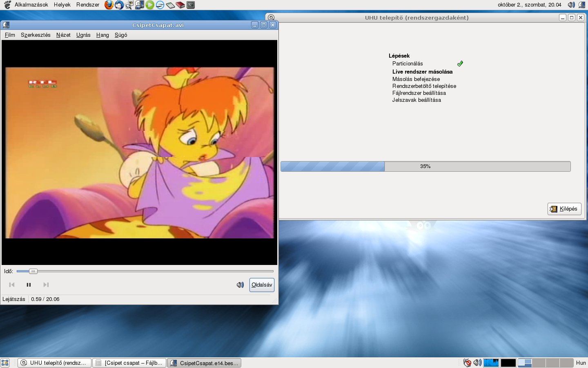
Task: Click the UHU installer window menu icon
Action: [271, 18]
